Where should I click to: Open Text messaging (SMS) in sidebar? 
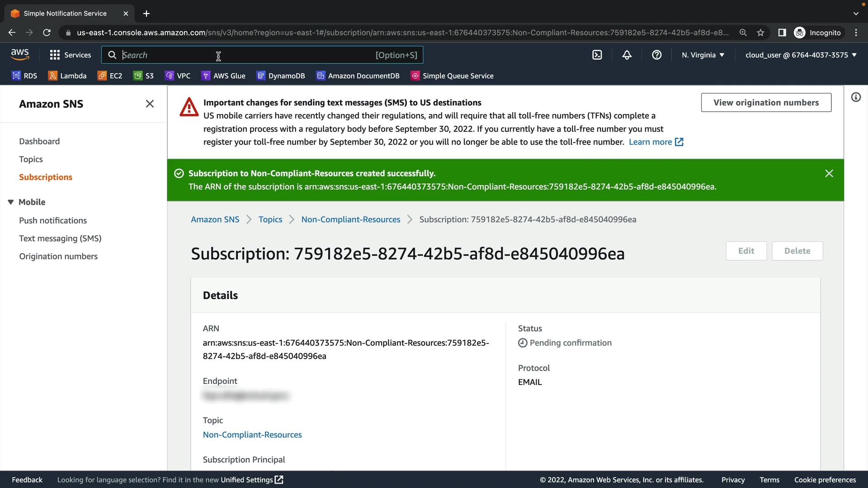tap(60, 238)
